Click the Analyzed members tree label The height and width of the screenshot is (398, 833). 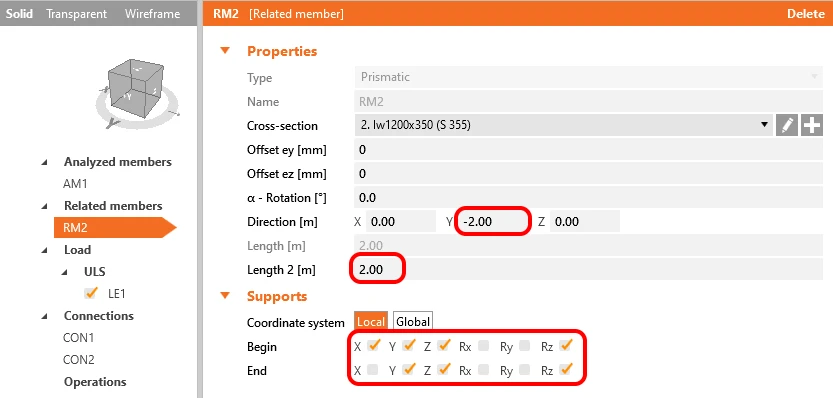pos(118,162)
